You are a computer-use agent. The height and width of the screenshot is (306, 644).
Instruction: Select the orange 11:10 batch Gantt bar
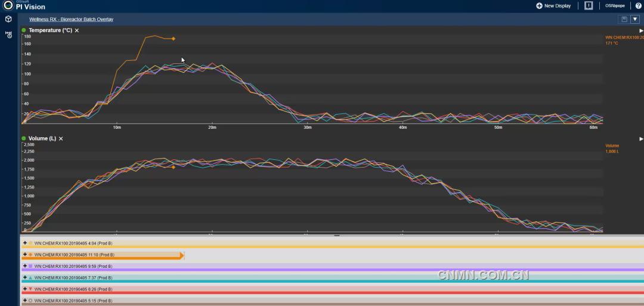[101, 258]
